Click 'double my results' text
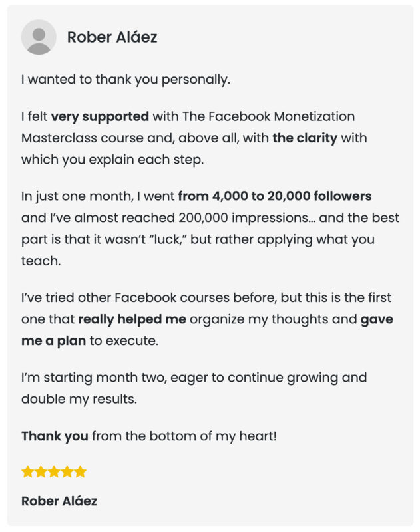This screenshot has width=420, height=532. click(79, 400)
